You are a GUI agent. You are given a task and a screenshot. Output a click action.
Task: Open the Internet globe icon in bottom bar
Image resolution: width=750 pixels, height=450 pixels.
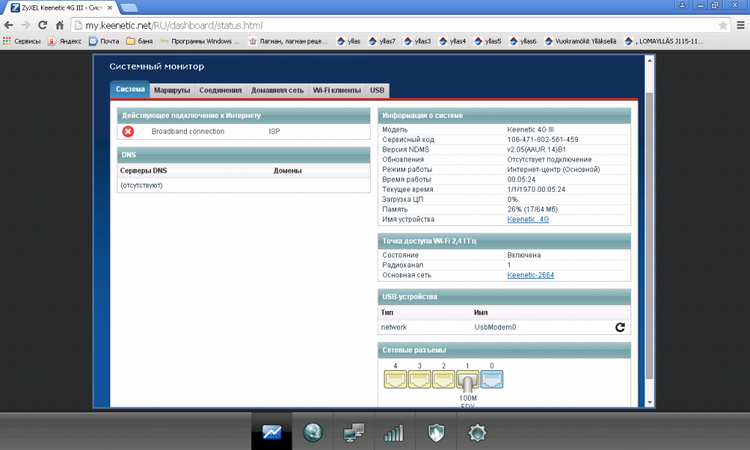pyautogui.click(x=313, y=432)
